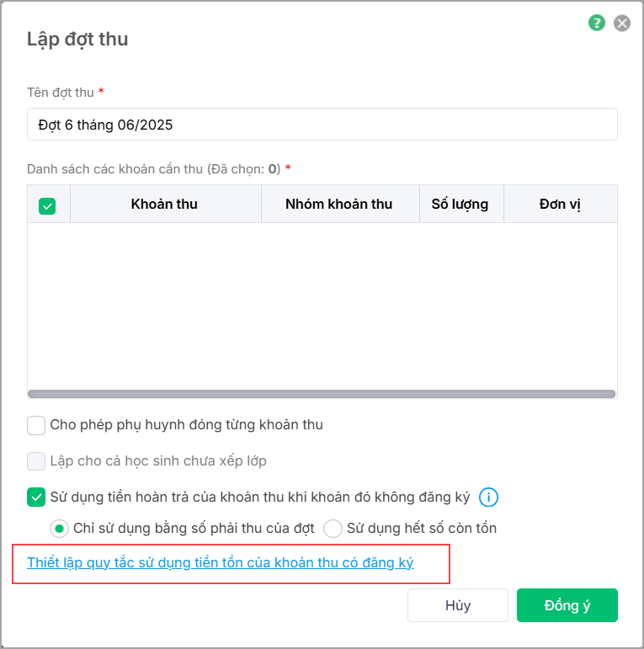Viewport: 644px width, 649px height.
Task: Toggle the select-all checkbox in table header
Action: pos(48,205)
